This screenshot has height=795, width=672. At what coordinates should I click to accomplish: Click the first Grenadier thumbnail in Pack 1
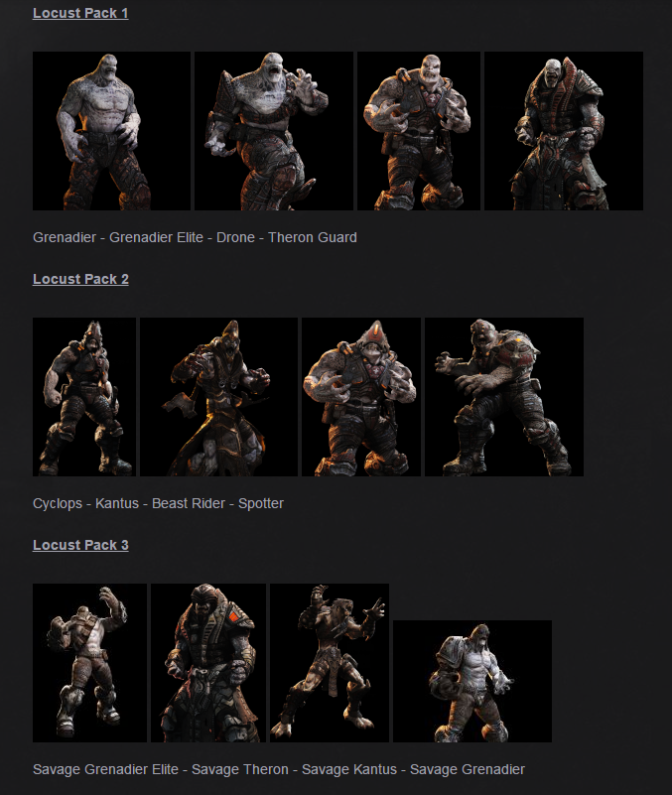[x=111, y=131]
